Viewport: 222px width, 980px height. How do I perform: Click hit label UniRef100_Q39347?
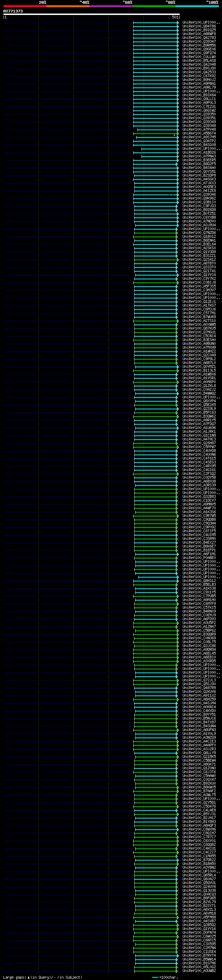click(x=199, y=41)
